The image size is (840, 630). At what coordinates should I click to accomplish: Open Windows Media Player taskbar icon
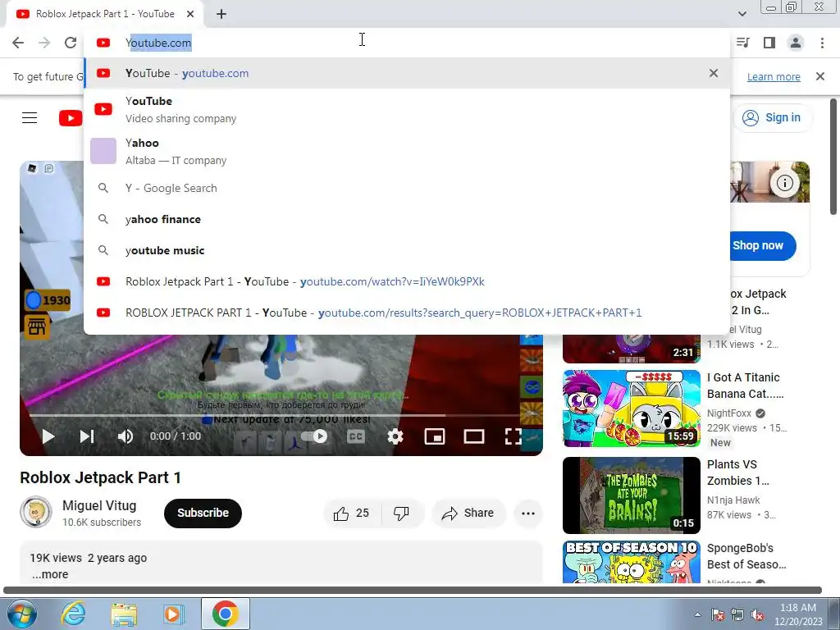pyautogui.click(x=174, y=614)
